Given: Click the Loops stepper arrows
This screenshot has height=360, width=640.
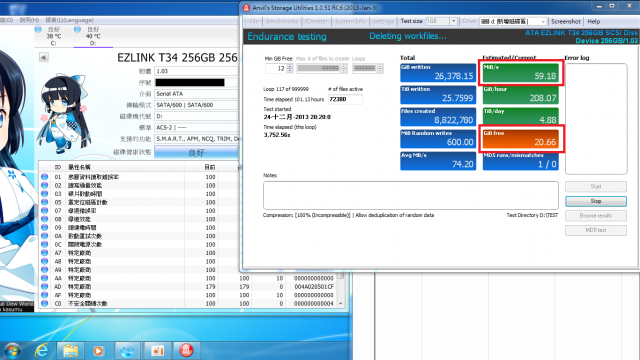Looking at the screenshot, I should point(380,68).
